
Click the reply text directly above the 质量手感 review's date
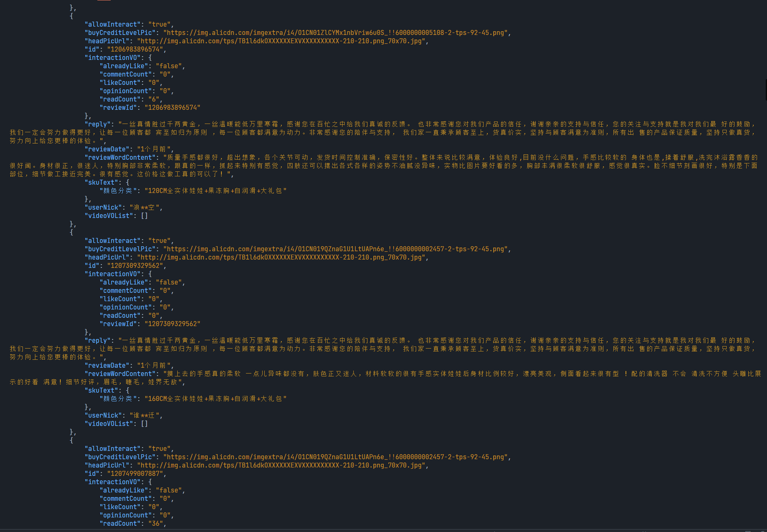click(383, 132)
